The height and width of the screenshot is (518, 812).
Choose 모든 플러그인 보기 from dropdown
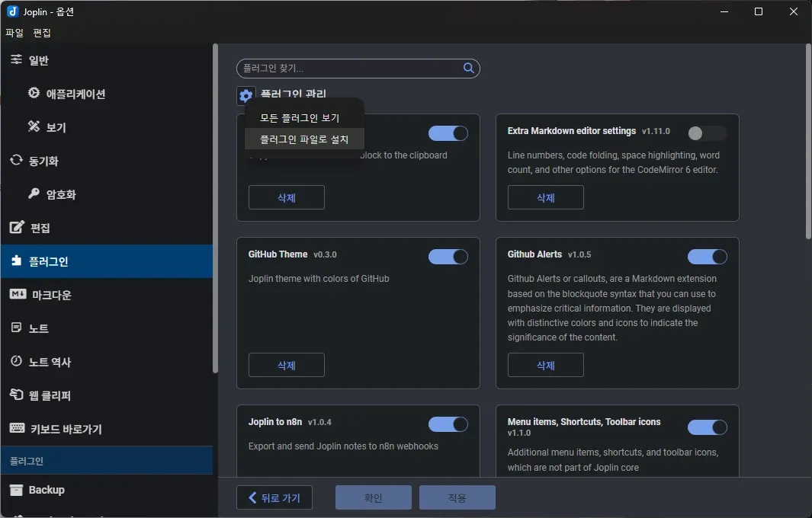[304, 118]
